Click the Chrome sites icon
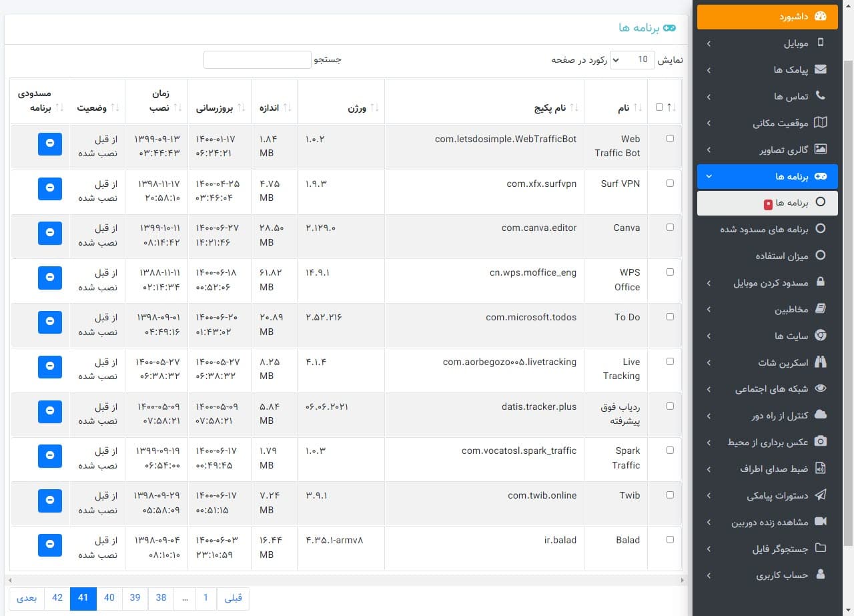854x616 pixels. point(821,336)
